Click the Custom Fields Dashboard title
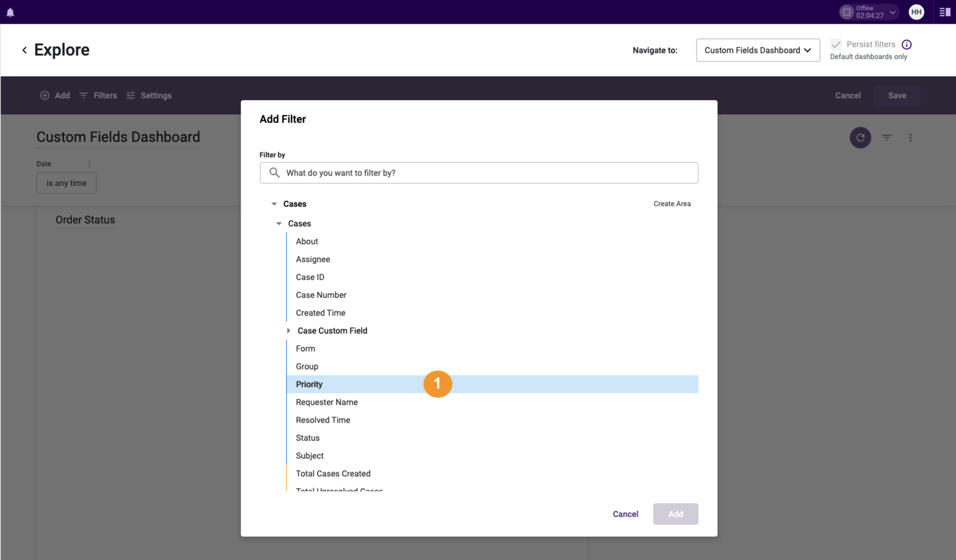This screenshot has height=560, width=956. [x=118, y=137]
